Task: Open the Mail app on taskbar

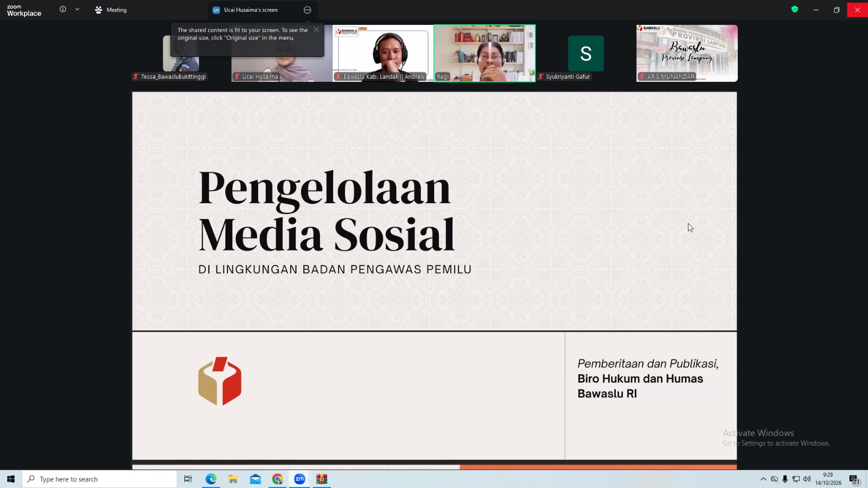Action: point(256,479)
